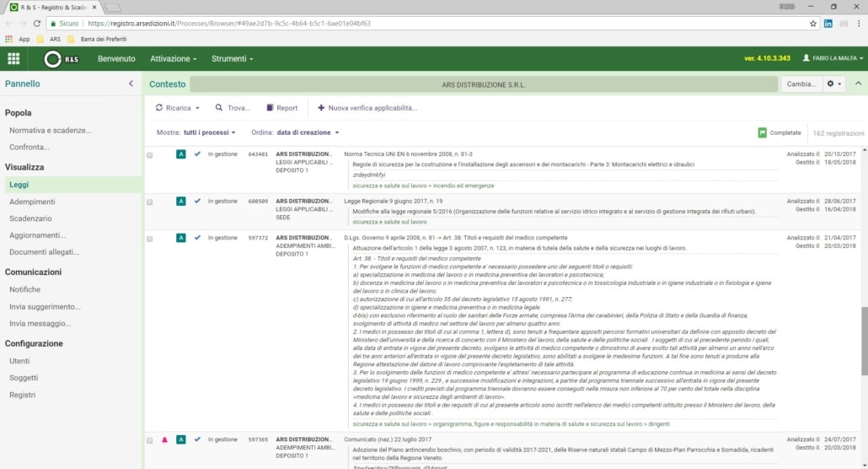
Task: Open Comunicato (naz.) 22 luglio 2017 entry
Action: [x=388, y=439]
